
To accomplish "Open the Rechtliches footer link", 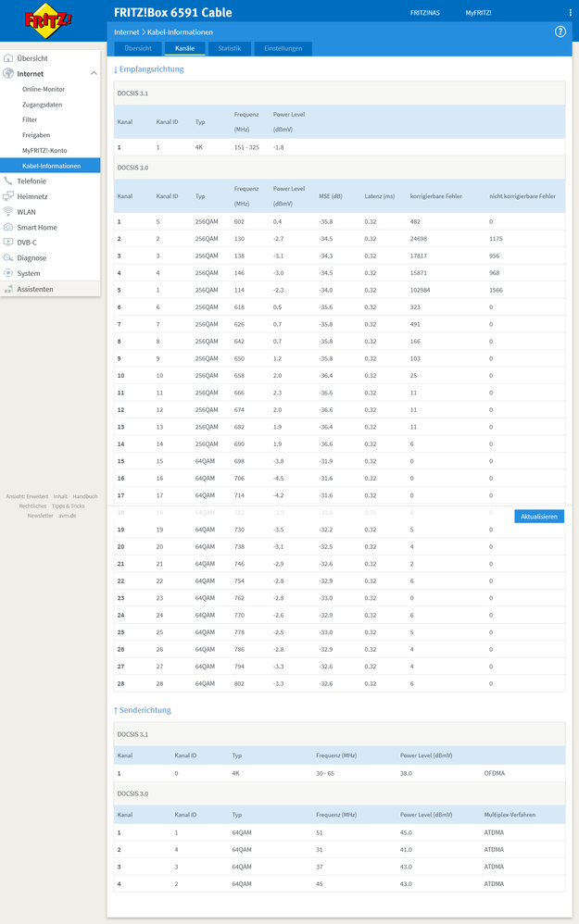I will 32,506.
